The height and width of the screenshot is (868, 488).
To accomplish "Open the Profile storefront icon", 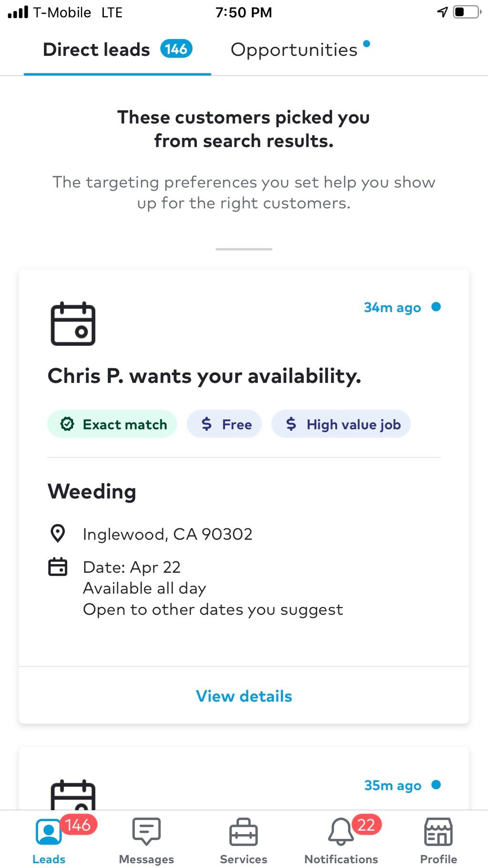I will [x=438, y=832].
